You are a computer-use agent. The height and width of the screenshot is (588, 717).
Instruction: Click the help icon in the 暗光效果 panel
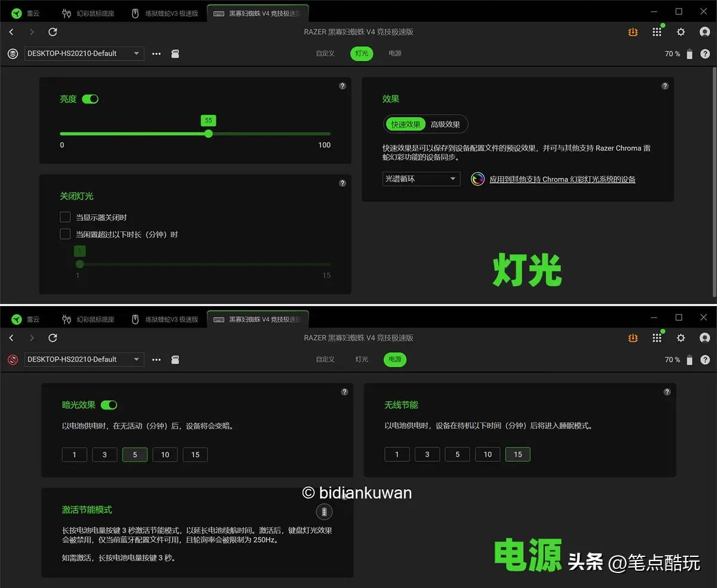(x=344, y=392)
